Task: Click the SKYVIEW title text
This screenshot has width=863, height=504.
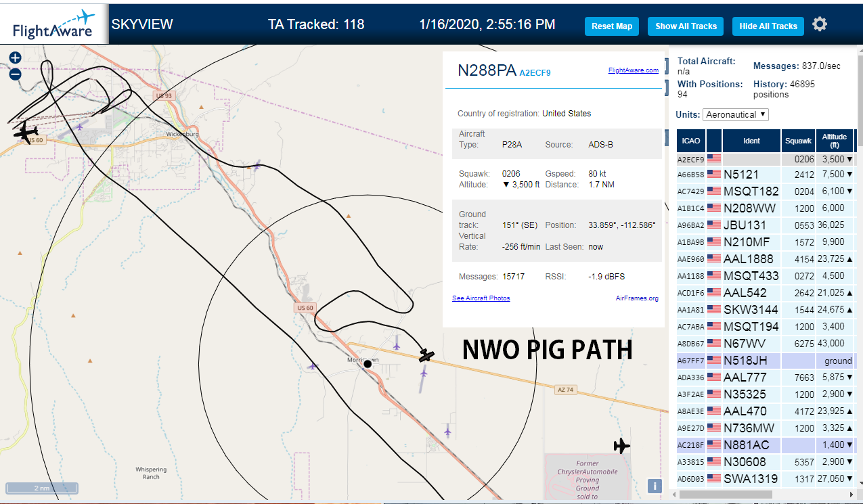Action: tap(142, 24)
